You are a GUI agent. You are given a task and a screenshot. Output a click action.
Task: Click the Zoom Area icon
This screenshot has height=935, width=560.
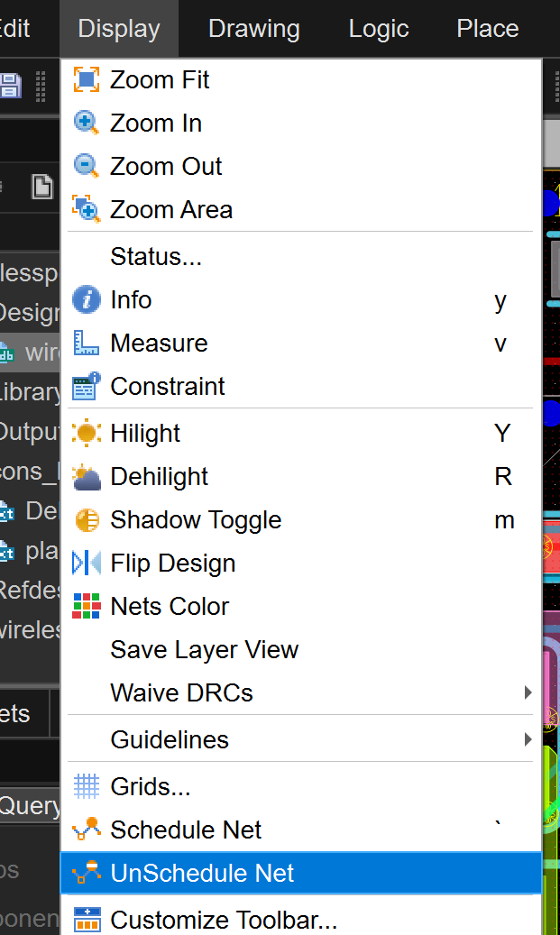(x=87, y=209)
